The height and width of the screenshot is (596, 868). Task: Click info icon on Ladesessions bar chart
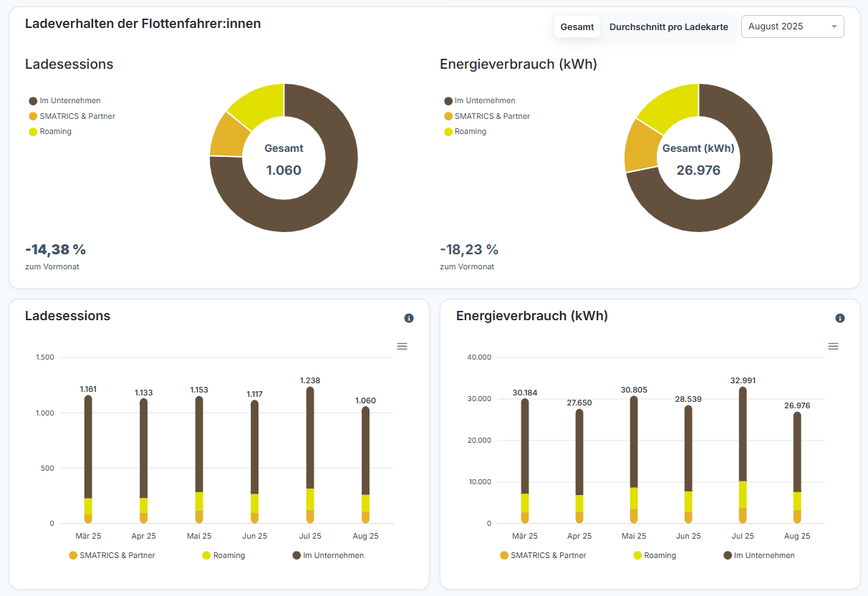point(409,318)
